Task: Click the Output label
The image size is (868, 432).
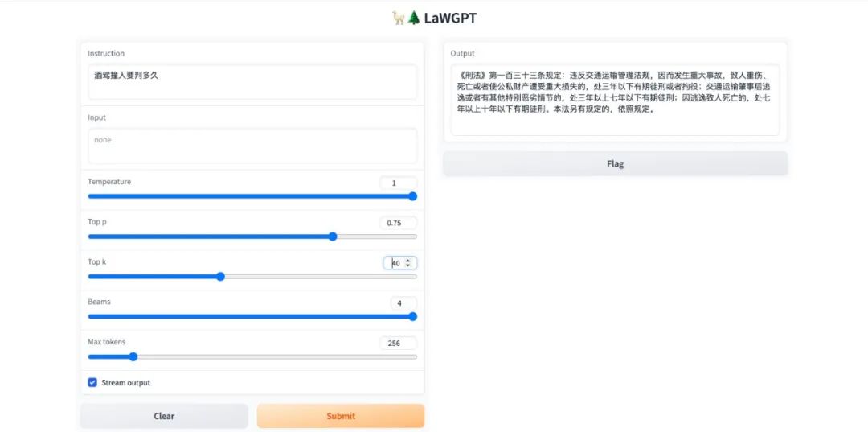Action: [463, 54]
